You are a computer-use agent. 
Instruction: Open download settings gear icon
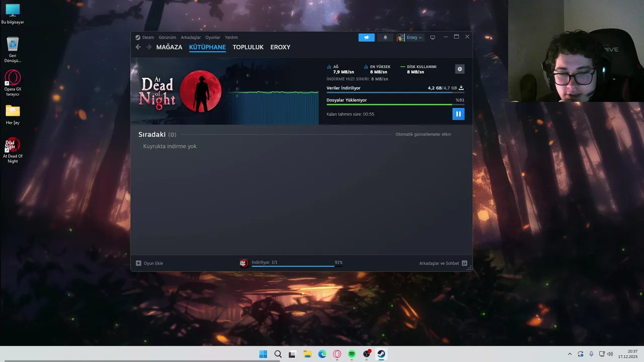(459, 69)
